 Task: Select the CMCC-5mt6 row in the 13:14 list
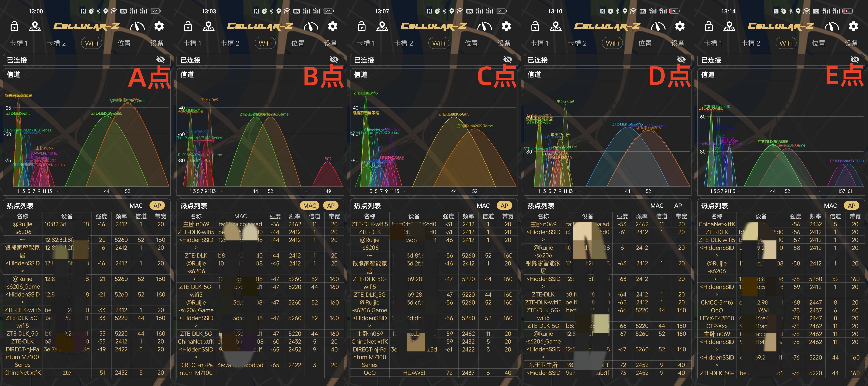(x=781, y=302)
